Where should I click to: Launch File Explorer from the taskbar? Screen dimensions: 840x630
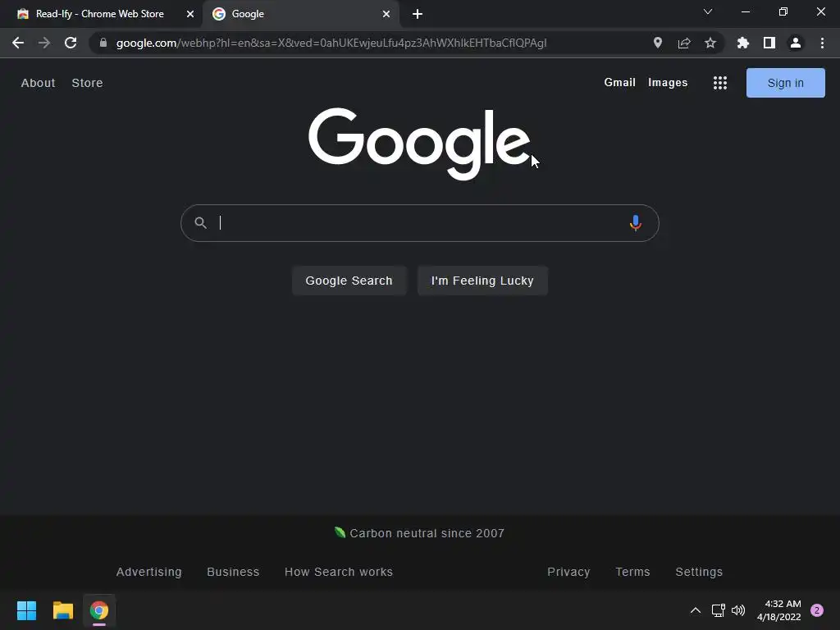click(x=62, y=610)
